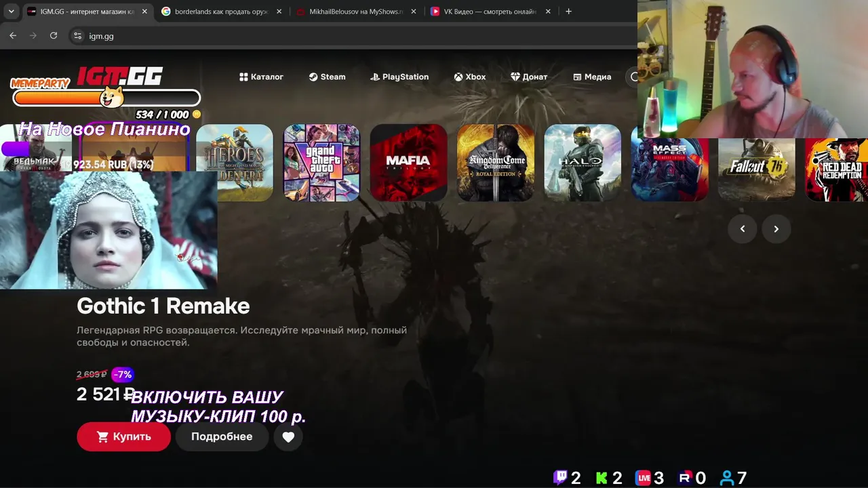The width and height of the screenshot is (868, 488).
Task: Show the previous games in the carousel
Action: 743,229
